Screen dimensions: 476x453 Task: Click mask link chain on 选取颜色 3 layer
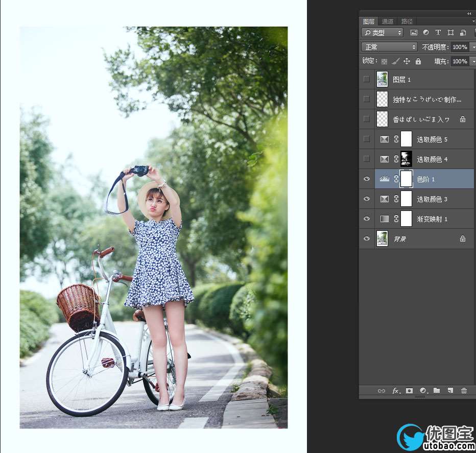pyautogui.click(x=396, y=199)
